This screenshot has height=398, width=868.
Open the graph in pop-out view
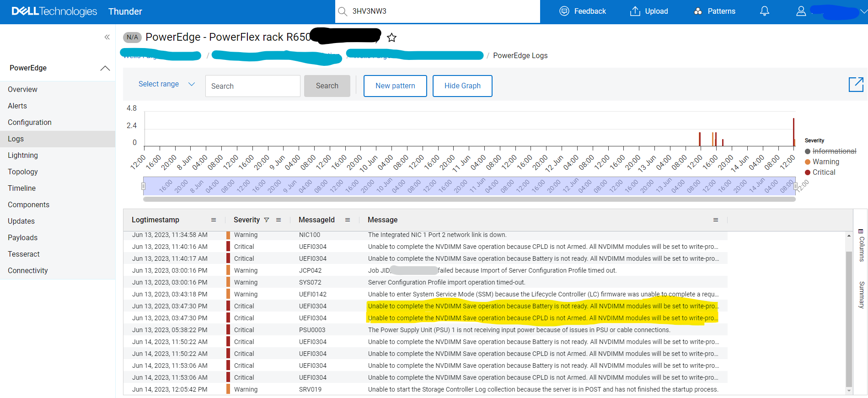pos(856,85)
